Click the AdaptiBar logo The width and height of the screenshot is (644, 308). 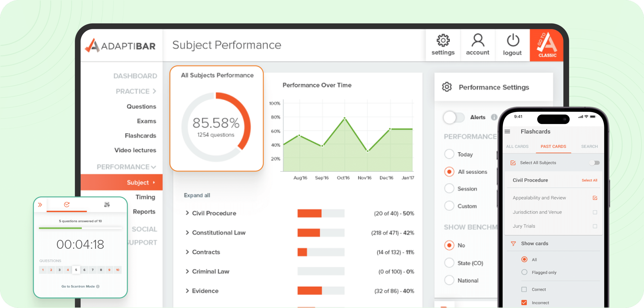click(x=120, y=45)
